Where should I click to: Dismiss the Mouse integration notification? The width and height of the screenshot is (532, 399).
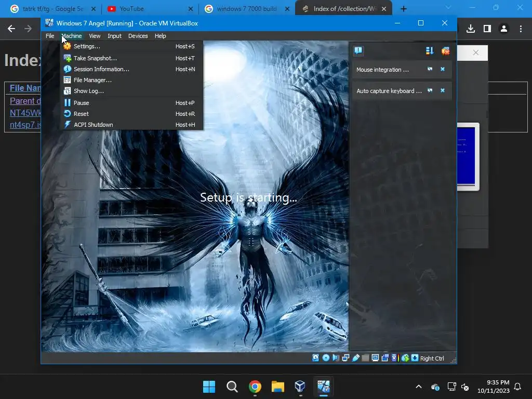[443, 69]
